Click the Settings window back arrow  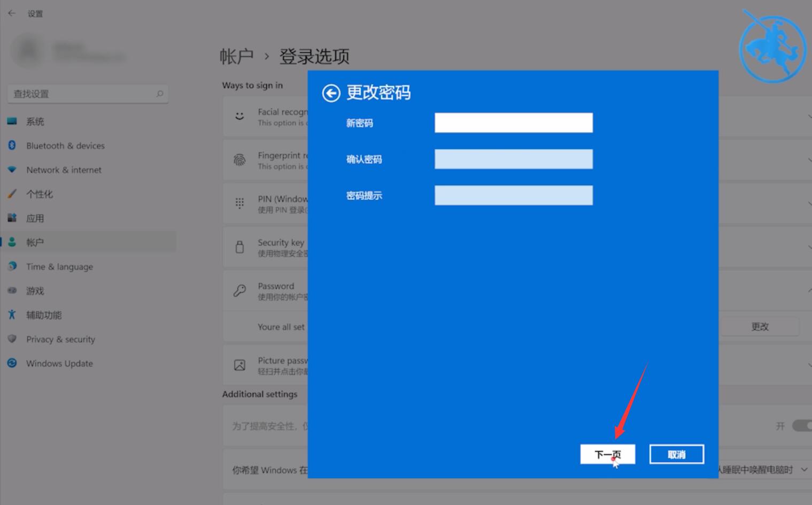[x=12, y=13]
